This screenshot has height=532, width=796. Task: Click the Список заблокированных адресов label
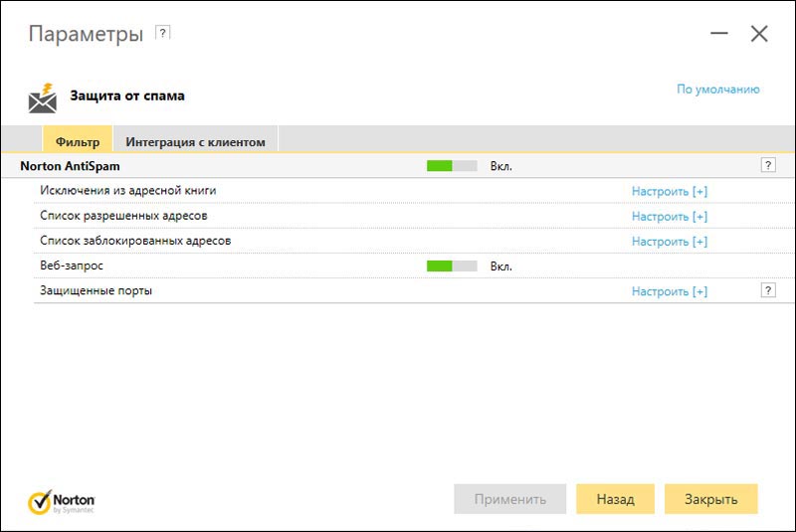tap(135, 241)
